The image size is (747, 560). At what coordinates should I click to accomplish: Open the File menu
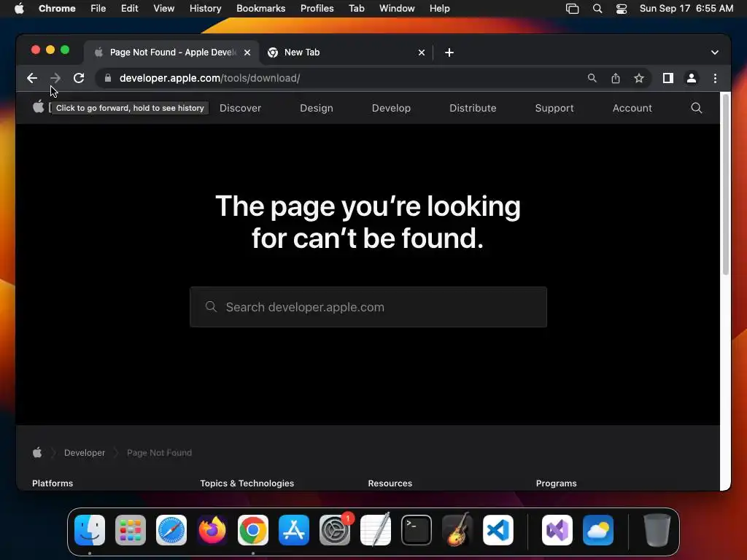pyautogui.click(x=98, y=9)
